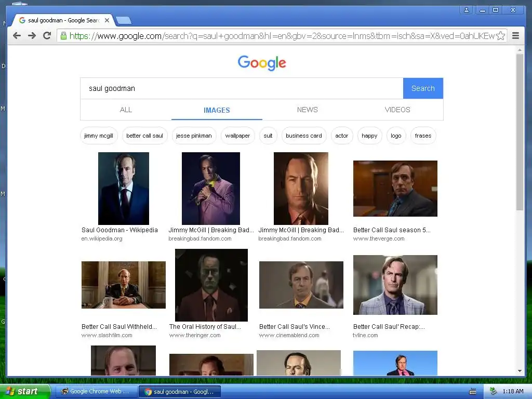Open the close-up face fandom thumbnail
The image size is (532, 399).
(301, 188)
